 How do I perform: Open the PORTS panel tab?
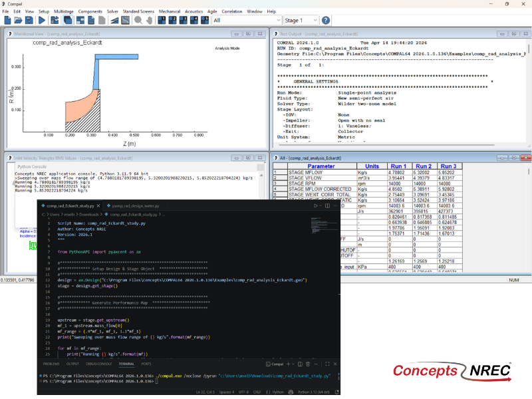pyautogui.click(x=146, y=364)
